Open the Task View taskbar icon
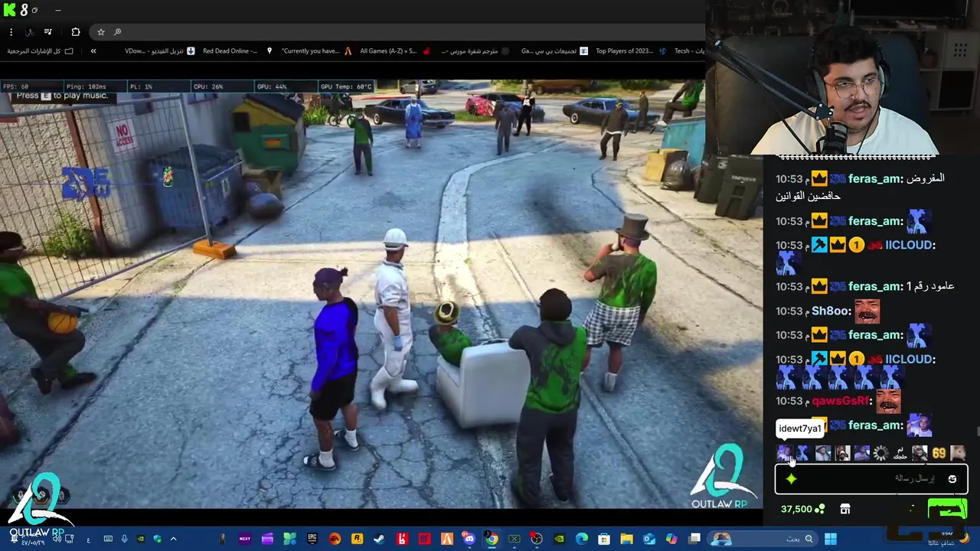Screen dimensions: 980x551 pos(694,539)
